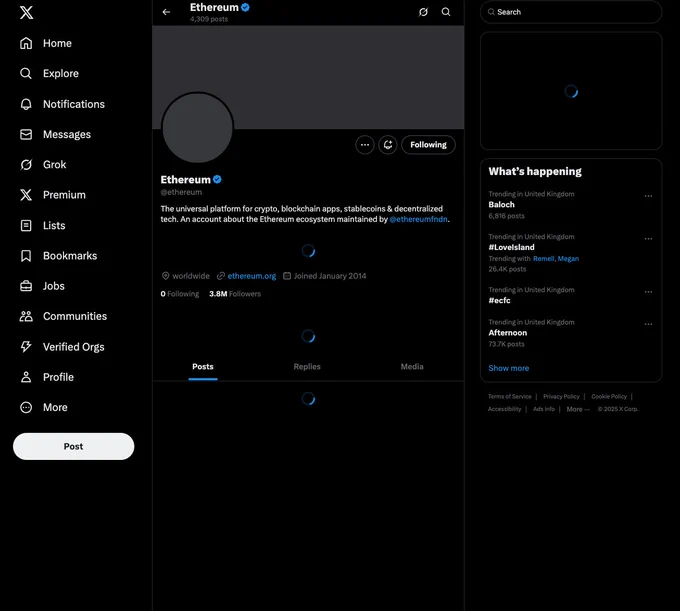
Task: Click the Remell trending link
Action: tap(543, 259)
